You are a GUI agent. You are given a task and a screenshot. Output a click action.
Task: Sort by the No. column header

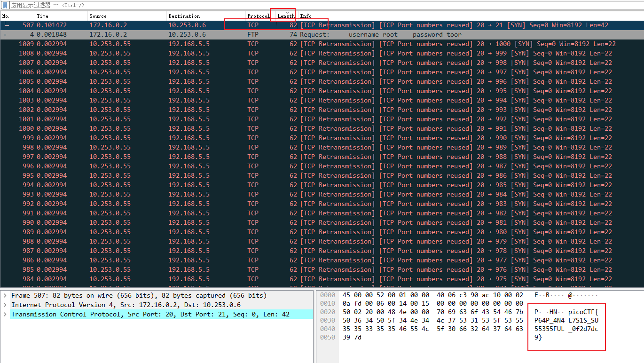[x=17, y=16]
